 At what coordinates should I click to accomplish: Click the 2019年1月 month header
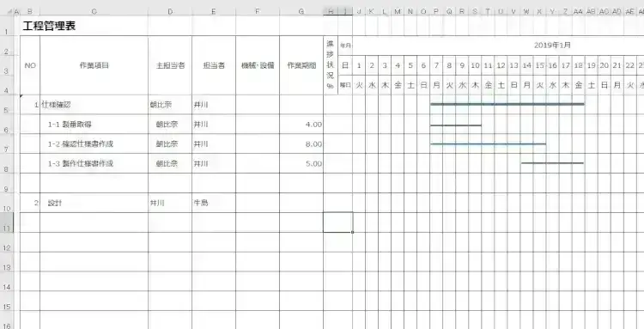[x=552, y=46]
